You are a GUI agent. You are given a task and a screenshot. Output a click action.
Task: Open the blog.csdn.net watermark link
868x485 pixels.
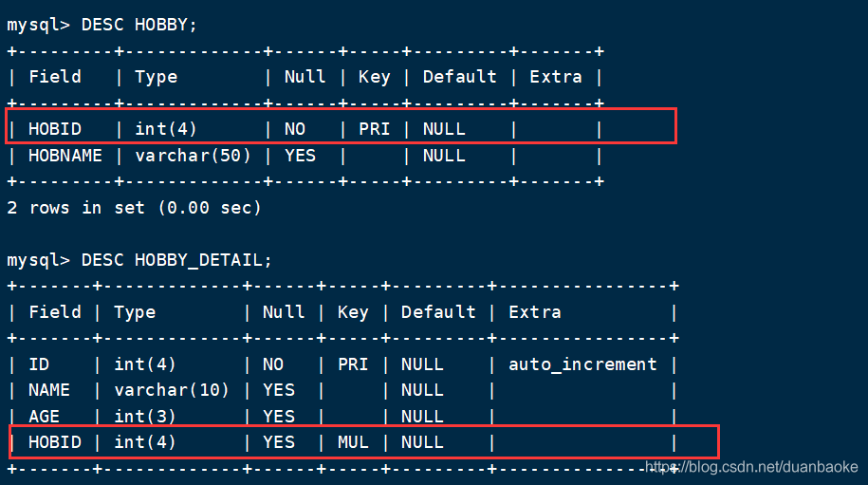752,467
